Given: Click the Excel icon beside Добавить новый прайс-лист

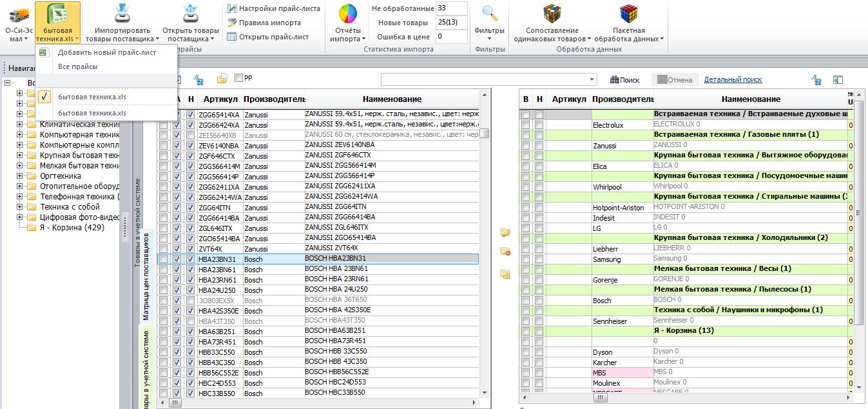Looking at the screenshot, I should pos(43,52).
